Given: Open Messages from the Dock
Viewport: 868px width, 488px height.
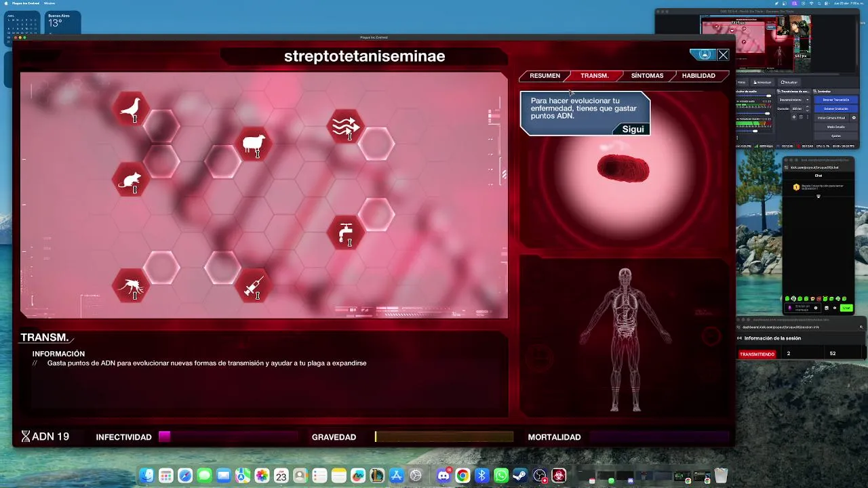Looking at the screenshot, I should pyautogui.click(x=204, y=476).
